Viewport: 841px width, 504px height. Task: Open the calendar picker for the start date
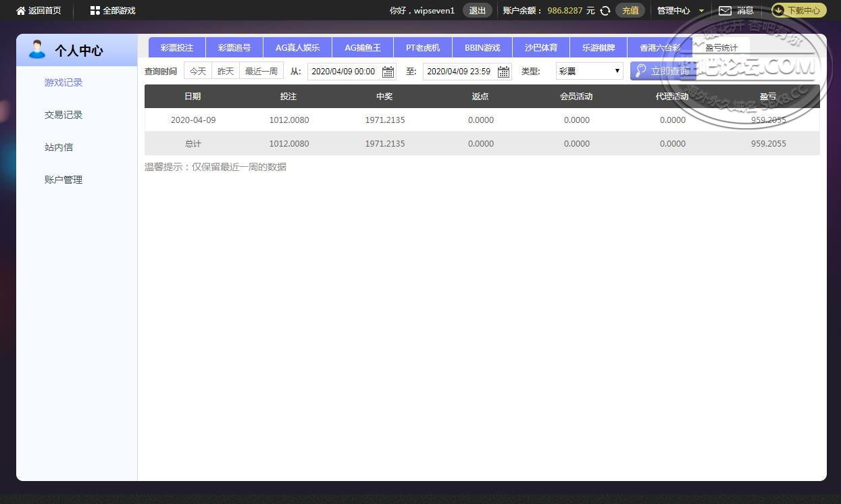pyautogui.click(x=388, y=72)
